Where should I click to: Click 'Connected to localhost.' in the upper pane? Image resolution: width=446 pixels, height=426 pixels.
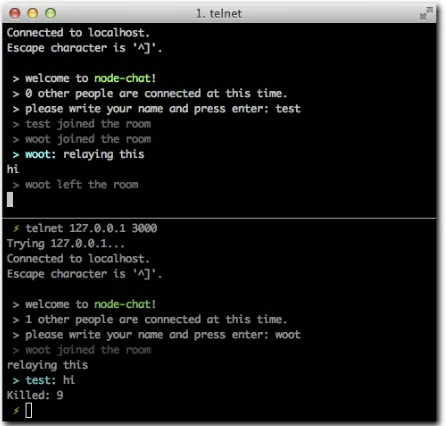[78, 33]
